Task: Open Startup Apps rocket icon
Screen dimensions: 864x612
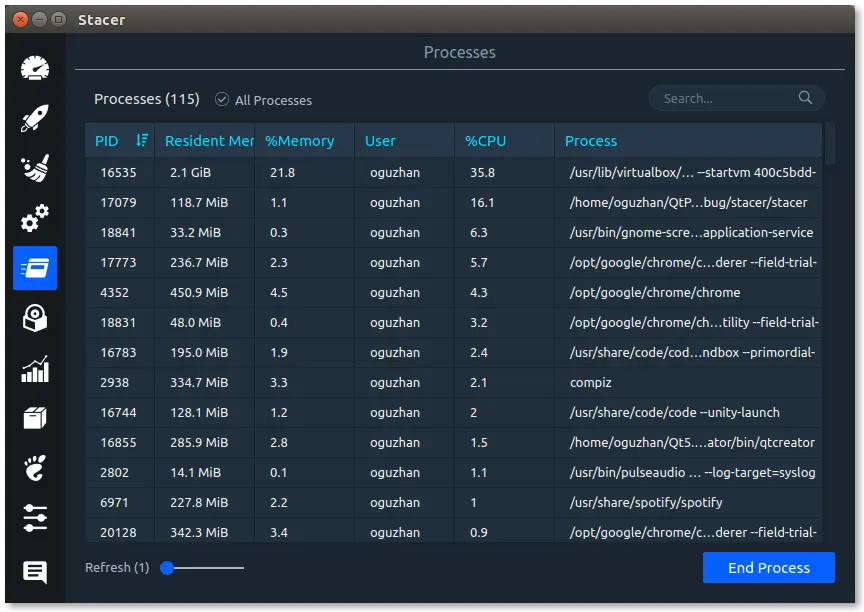Action: [x=35, y=118]
